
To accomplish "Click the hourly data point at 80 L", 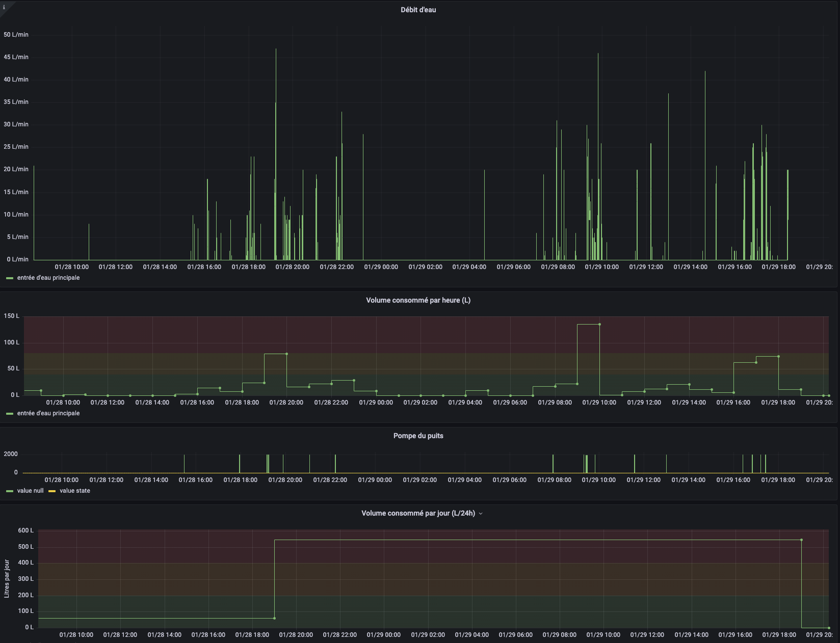I will click(x=286, y=354).
